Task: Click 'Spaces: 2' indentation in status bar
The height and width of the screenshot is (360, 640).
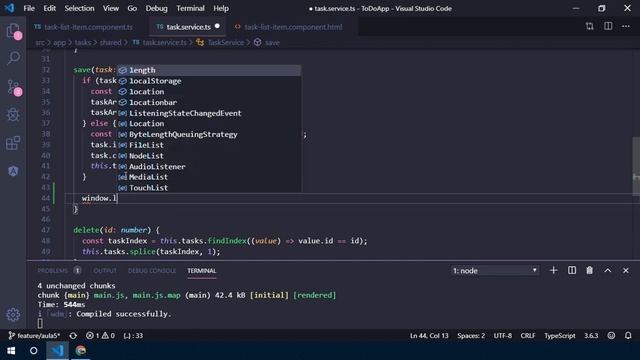Action: pos(471,336)
